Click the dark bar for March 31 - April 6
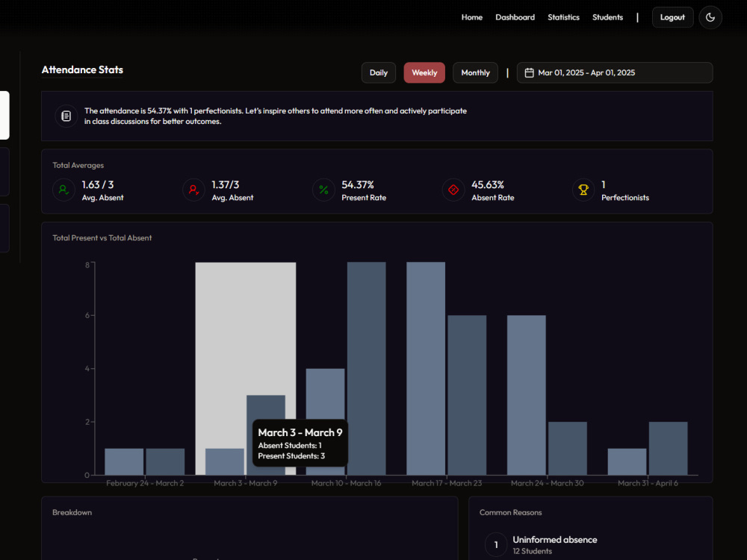Image resolution: width=747 pixels, height=560 pixels. pos(668,448)
